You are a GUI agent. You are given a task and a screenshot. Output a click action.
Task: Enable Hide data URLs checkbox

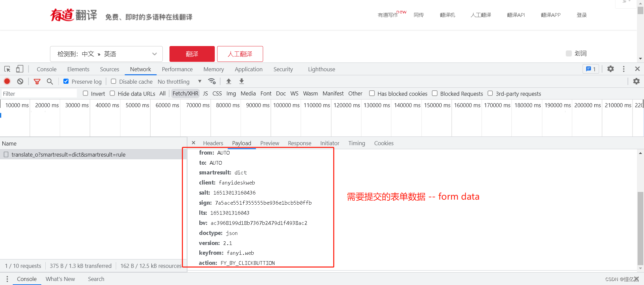[112, 93]
